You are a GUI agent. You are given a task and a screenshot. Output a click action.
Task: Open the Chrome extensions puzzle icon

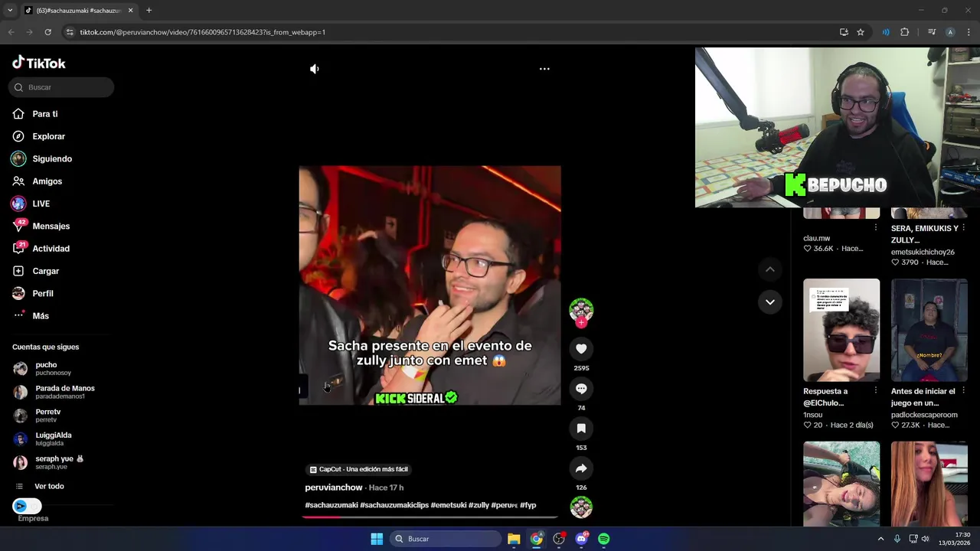pyautogui.click(x=904, y=32)
